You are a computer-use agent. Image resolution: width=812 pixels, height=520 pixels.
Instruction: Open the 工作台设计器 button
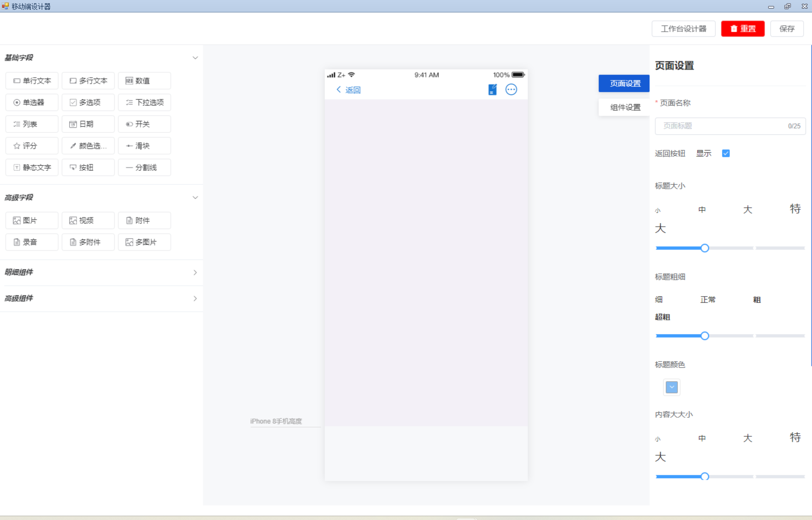point(683,29)
